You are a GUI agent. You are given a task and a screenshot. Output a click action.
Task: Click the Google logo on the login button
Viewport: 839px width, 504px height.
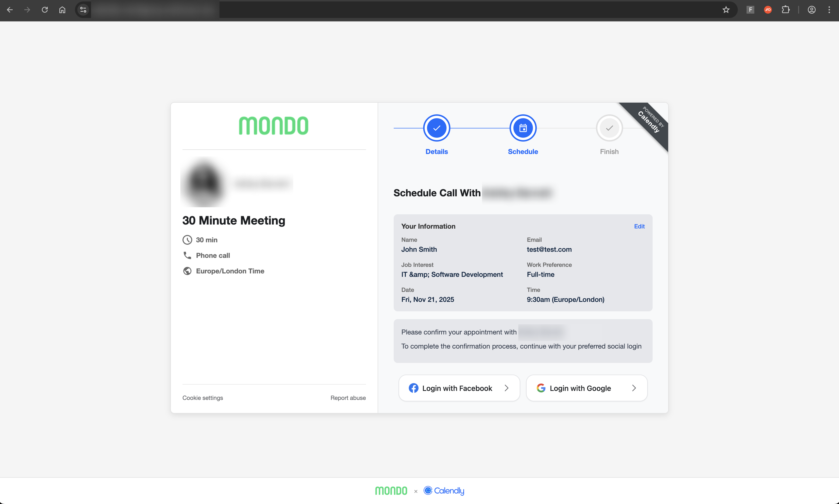coord(541,388)
